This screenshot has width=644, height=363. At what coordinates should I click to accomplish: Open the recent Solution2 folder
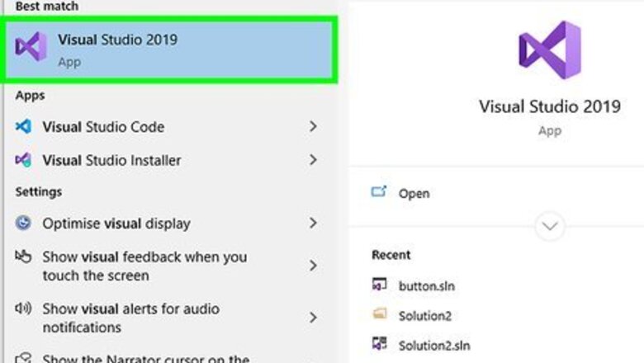pos(425,315)
